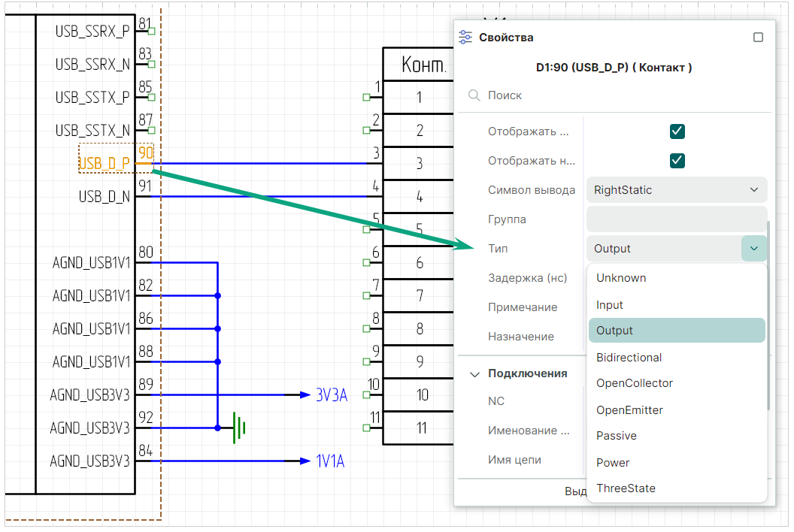Click the 'Группа' input field
Viewport: 794px width, 532px height.
pos(676,219)
